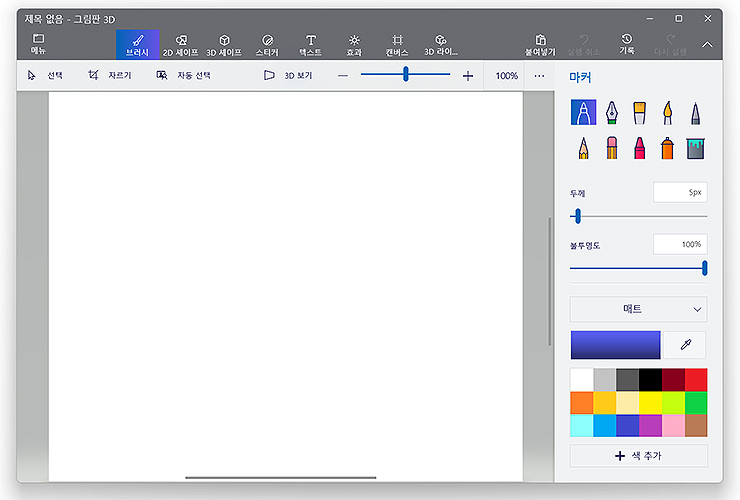Screen dimensions: 740x500
Task: Activate the eyedropper color picker
Action: point(685,345)
